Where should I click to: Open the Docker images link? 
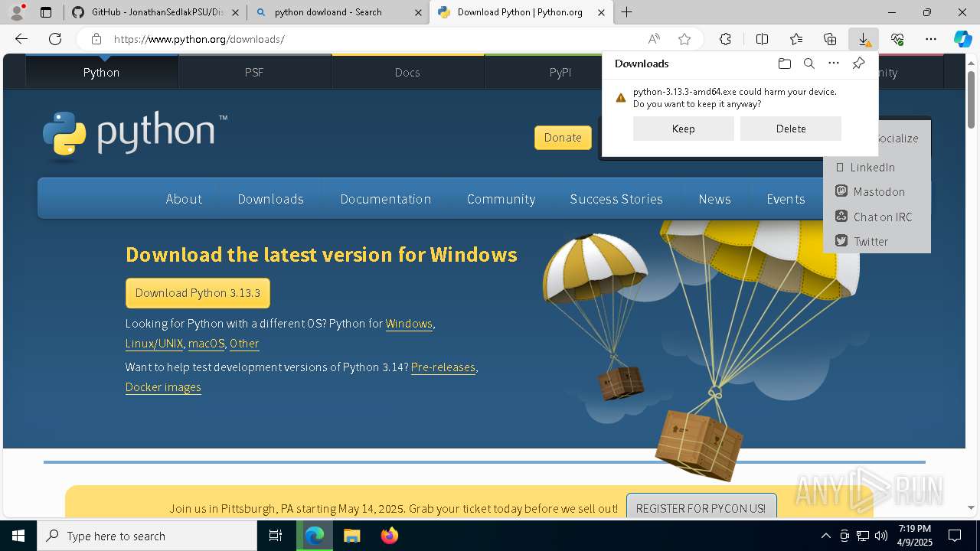(163, 387)
